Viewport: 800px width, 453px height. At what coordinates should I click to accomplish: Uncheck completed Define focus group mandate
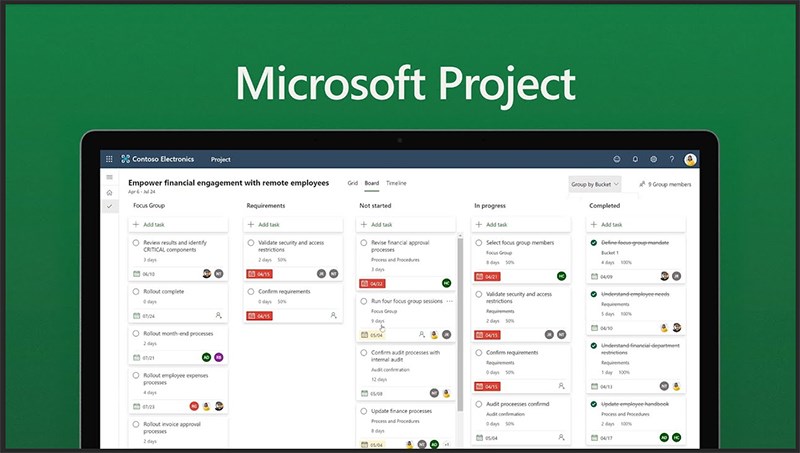(x=593, y=243)
